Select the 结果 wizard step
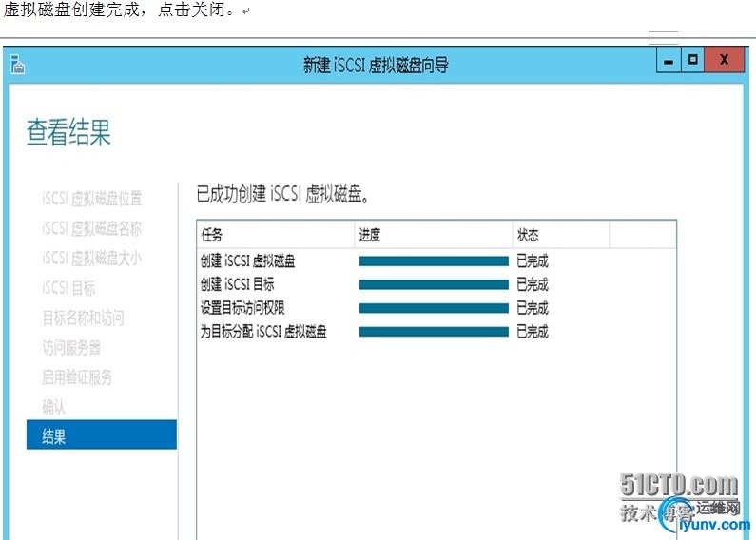The height and width of the screenshot is (540, 756). [102, 434]
